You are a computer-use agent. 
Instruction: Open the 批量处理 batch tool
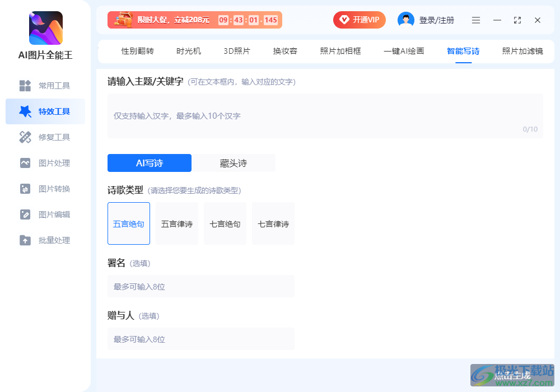pos(45,240)
